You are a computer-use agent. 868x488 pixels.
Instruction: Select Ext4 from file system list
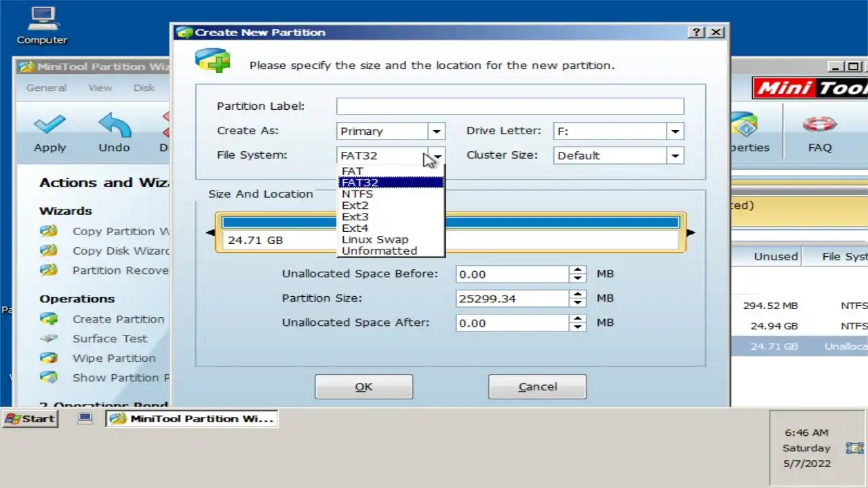pos(391,228)
